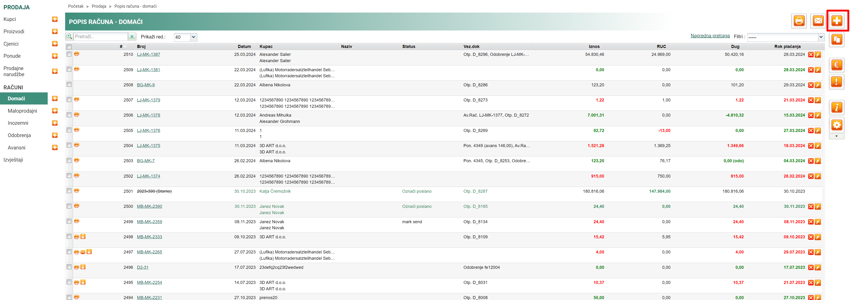
Task: Open Napredna pretraga link
Action: [x=710, y=36]
